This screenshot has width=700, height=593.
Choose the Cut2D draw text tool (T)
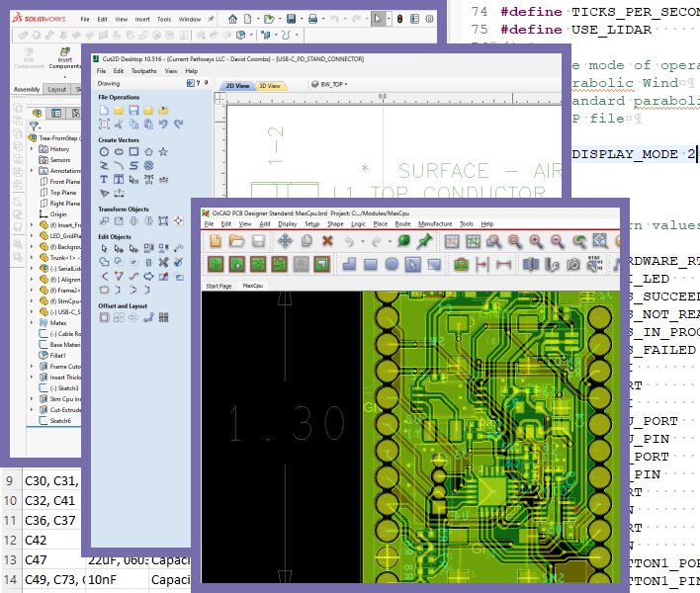point(104,179)
